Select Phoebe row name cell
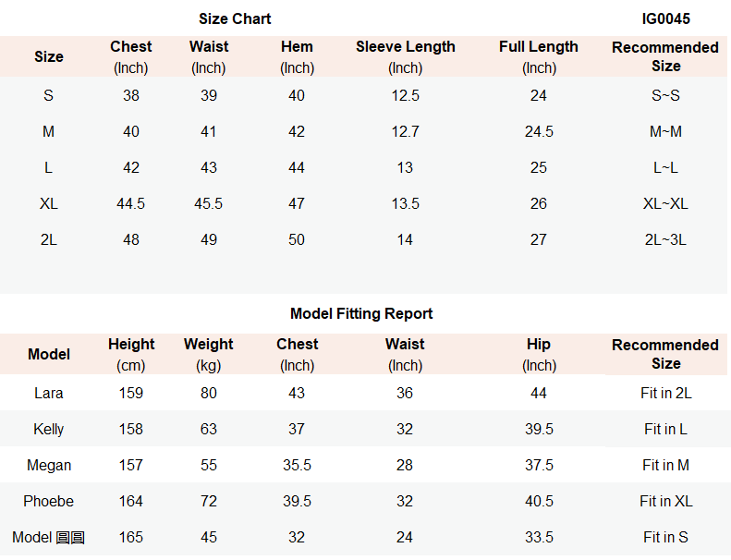Viewport: 731px width, 560px height. point(48,501)
